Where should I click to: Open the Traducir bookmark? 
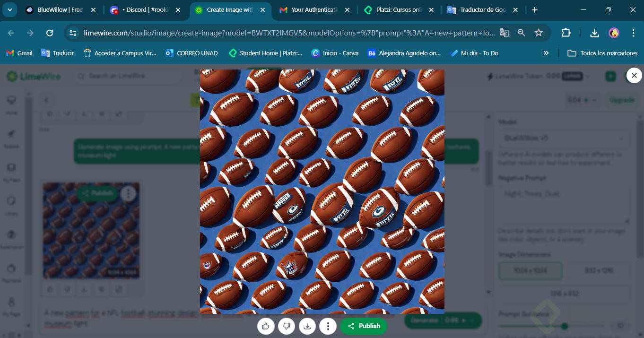[57, 53]
